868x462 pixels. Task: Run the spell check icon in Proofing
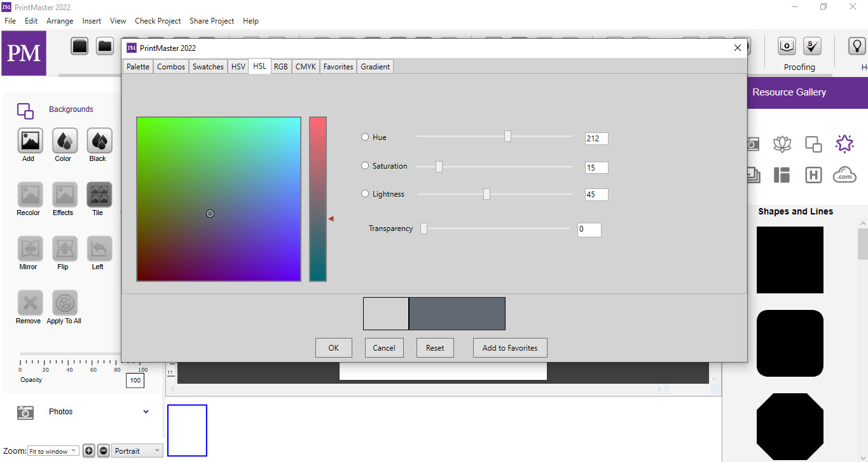coord(812,46)
